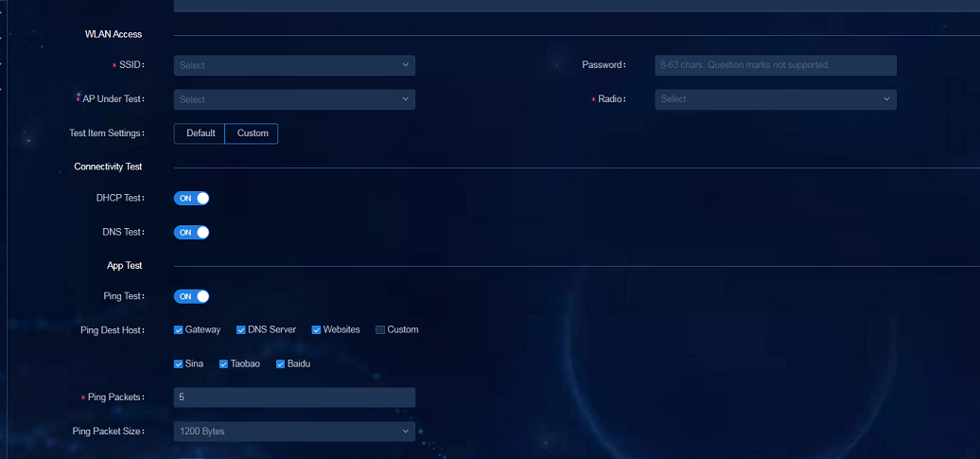This screenshot has height=459, width=980.
Task: Toggle the DHCP Test switch off
Action: click(191, 198)
